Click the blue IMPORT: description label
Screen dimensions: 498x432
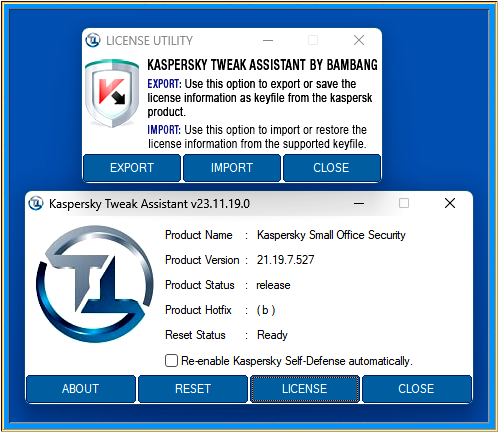164,129
